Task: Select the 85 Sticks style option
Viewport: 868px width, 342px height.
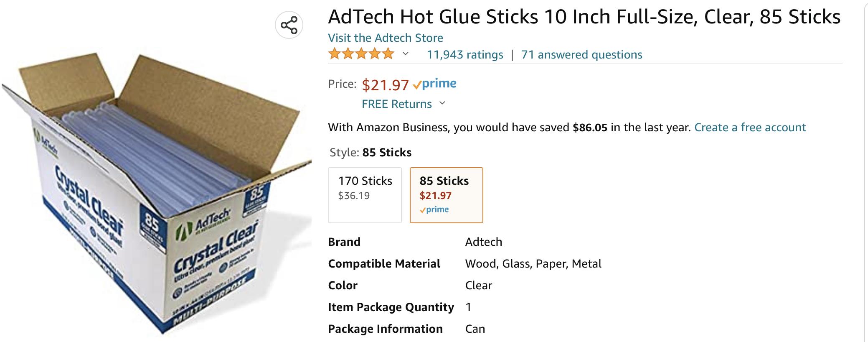Action: point(446,195)
